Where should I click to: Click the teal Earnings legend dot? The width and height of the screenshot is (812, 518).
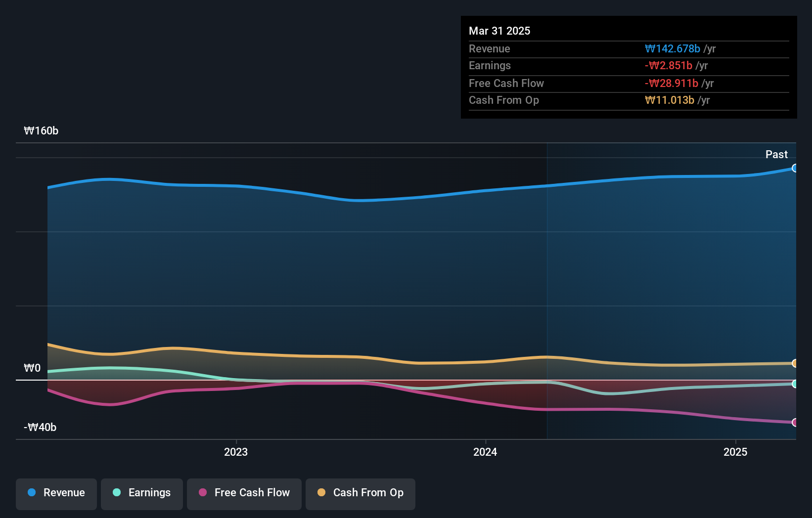coord(117,492)
